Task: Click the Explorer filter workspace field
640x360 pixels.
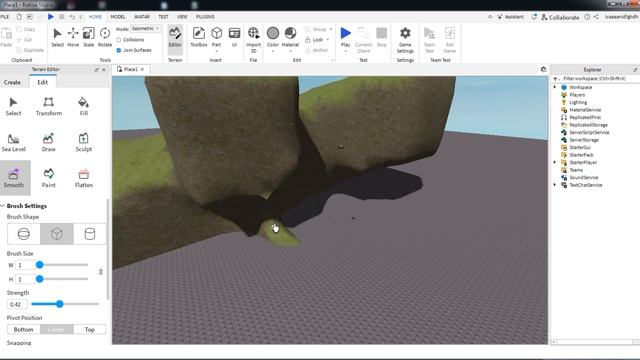Action: [x=597, y=78]
